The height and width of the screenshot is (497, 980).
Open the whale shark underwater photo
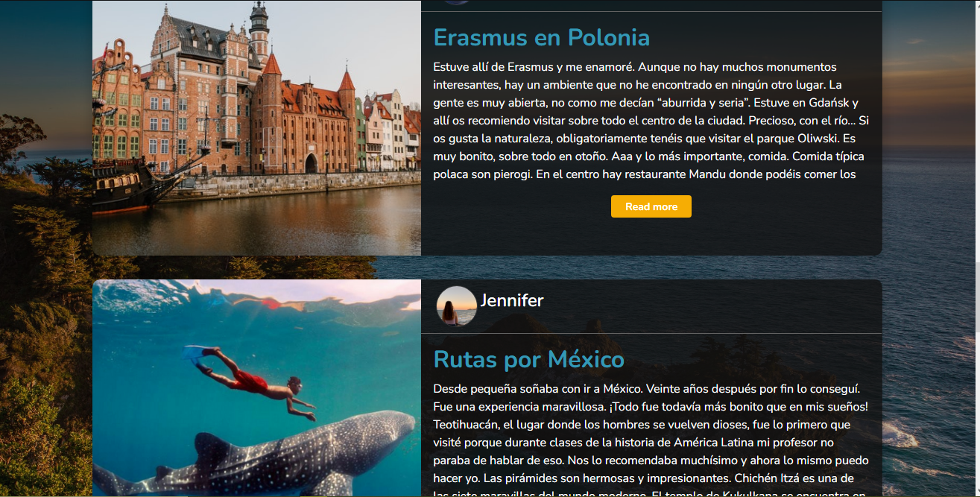256,388
